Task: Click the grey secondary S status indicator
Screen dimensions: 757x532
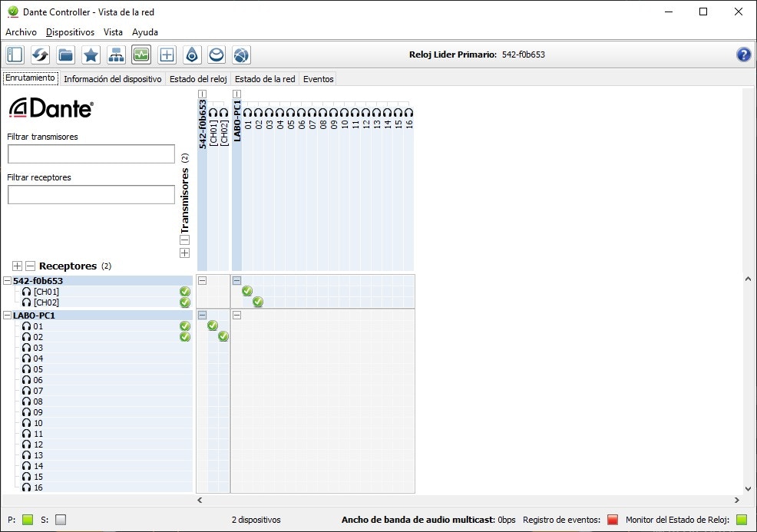Action: click(61, 520)
